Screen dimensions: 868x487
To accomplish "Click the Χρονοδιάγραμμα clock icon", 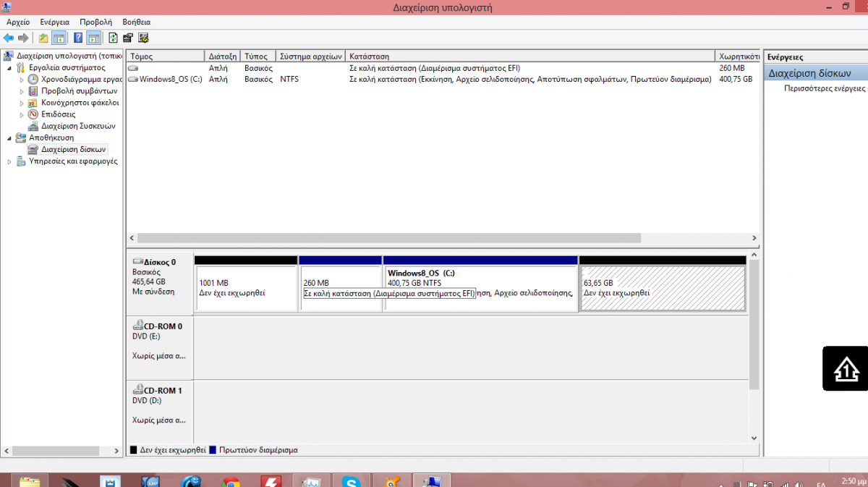I will click(x=33, y=79).
